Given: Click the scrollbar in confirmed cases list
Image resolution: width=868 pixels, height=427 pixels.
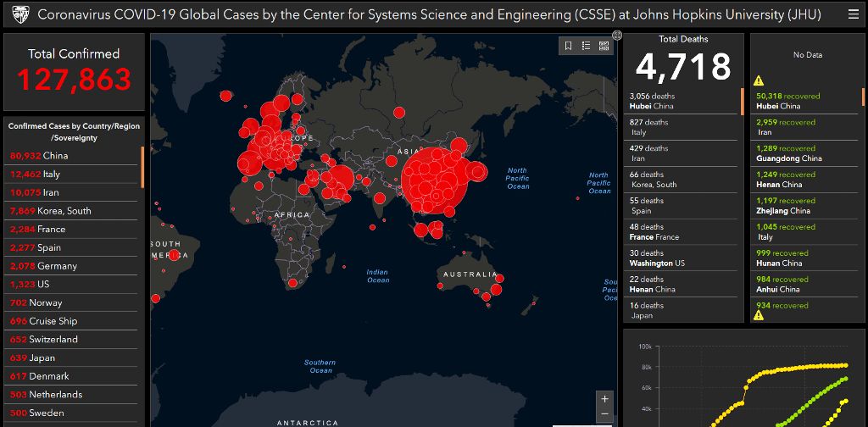Looking at the screenshot, I should point(142,166).
